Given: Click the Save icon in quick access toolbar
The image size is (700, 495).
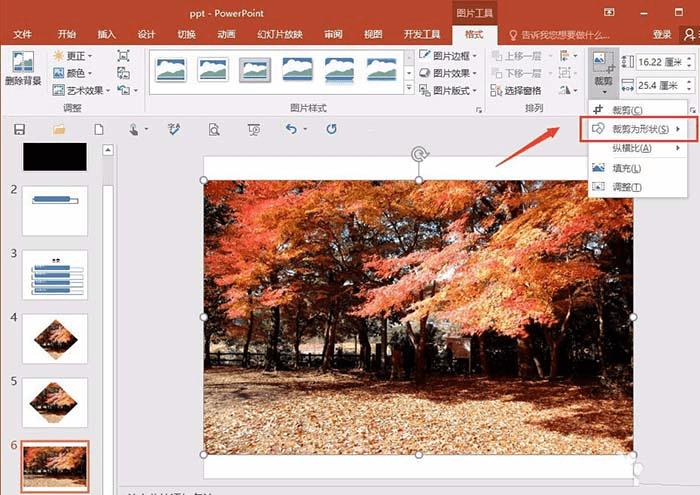Looking at the screenshot, I should pyautogui.click(x=19, y=129).
